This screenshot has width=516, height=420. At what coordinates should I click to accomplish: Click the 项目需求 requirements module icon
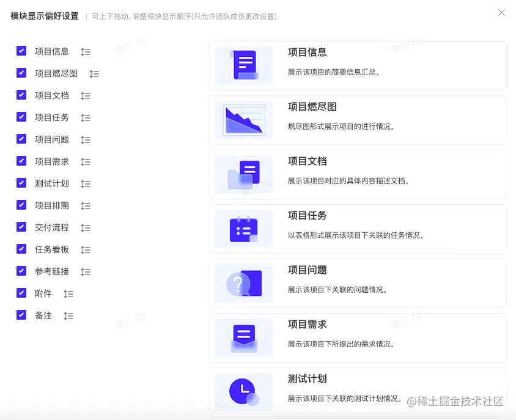pos(243,337)
